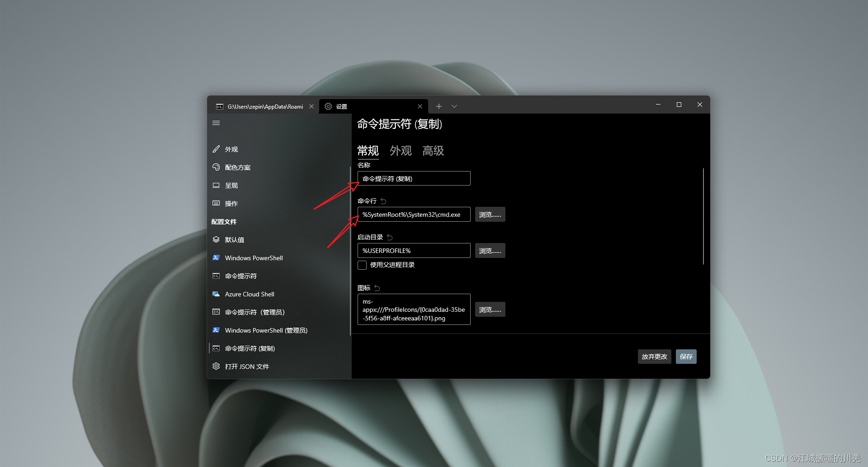Select the Azure Cloud Shell profile
The height and width of the screenshot is (467, 868).
click(278, 294)
